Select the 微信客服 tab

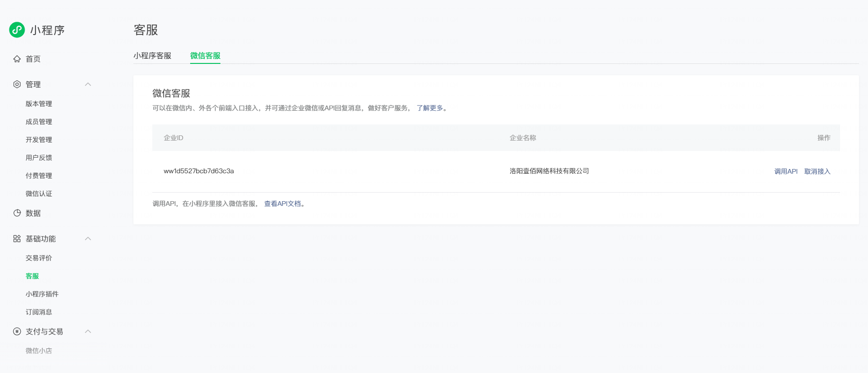[x=205, y=55]
